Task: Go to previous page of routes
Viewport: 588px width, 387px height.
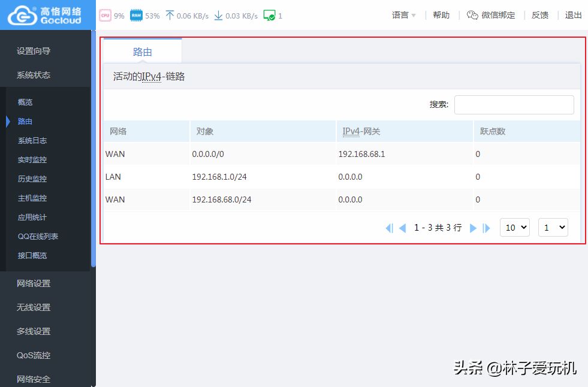Action: (x=403, y=228)
